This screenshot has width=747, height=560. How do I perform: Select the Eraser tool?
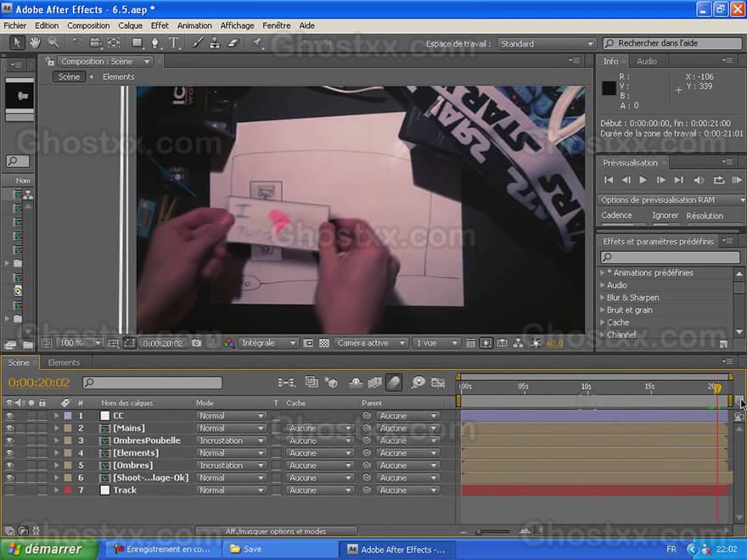point(233,43)
